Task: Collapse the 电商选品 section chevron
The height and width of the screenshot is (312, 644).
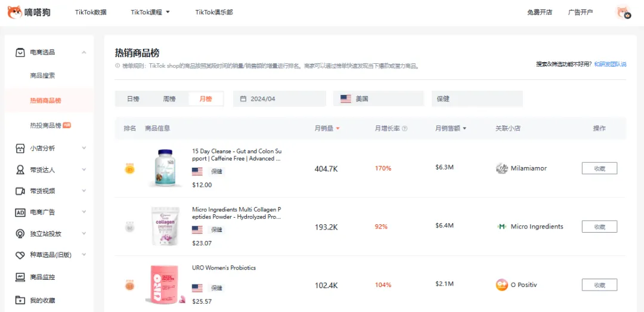Action: (84, 52)
